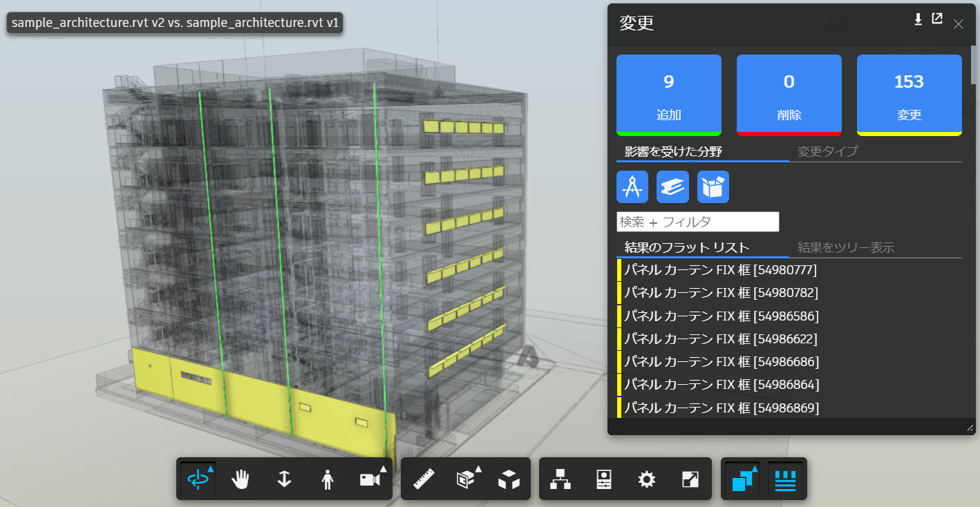Select list item [54980782]
The width and height of the screenshot is (980, 507).
coord(789,293)
